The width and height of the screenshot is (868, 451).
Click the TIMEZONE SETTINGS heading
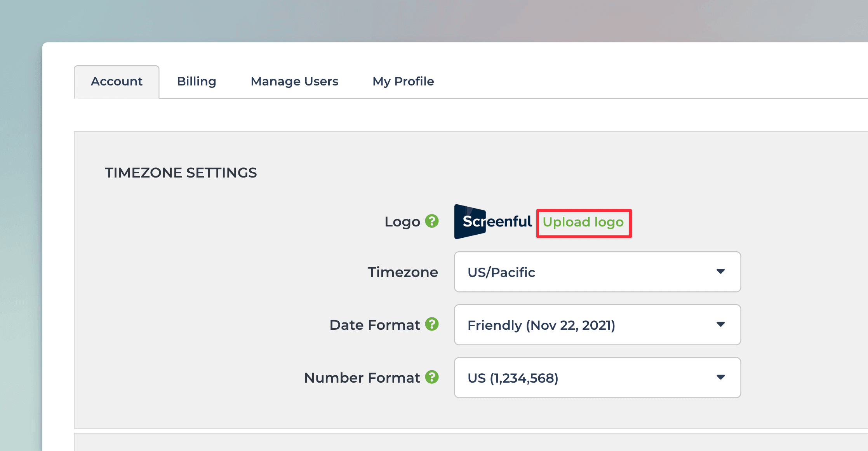pyautogui.click(x=181, y=173)
